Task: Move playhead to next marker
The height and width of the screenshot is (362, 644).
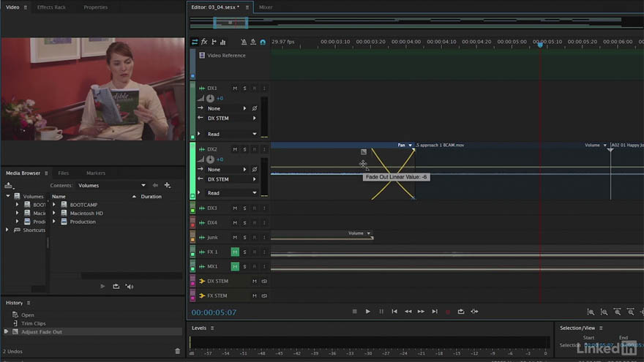Action: point(435,312)
